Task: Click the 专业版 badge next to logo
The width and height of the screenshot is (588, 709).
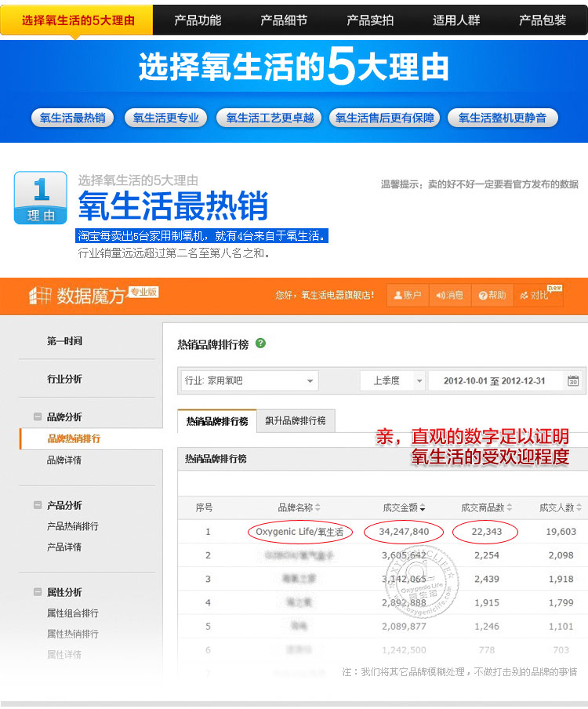Action: 143,292
